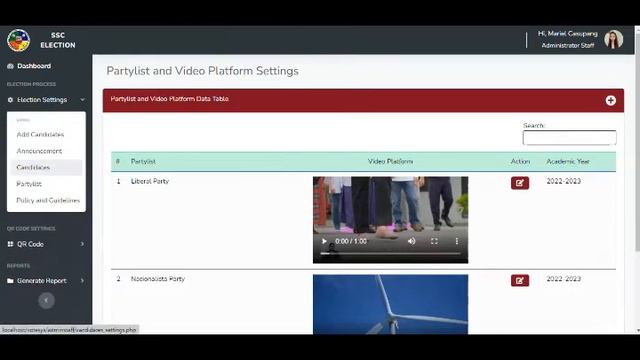
Task: Enter fullscreen on Liberal Party video
Action: [434, 241]
